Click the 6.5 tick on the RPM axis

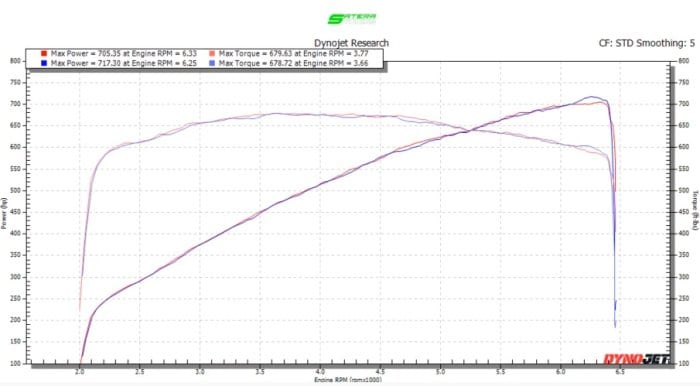coord(620,372)
